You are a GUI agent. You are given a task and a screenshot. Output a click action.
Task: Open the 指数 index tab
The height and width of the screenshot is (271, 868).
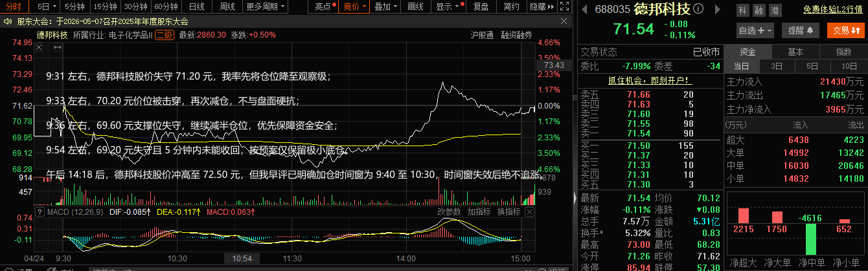[x=843, y=52]
